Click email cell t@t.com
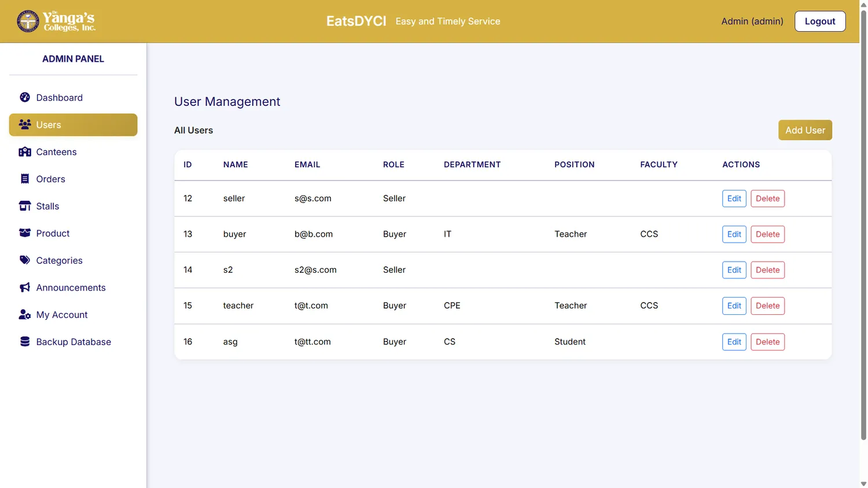The image size is (868, 488). [311, 306]
